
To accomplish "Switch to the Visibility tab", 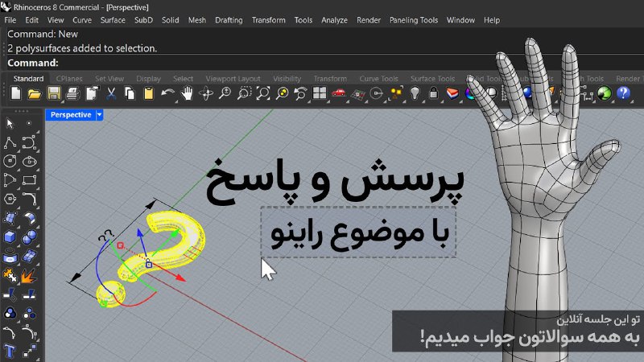I will [287, 78].
